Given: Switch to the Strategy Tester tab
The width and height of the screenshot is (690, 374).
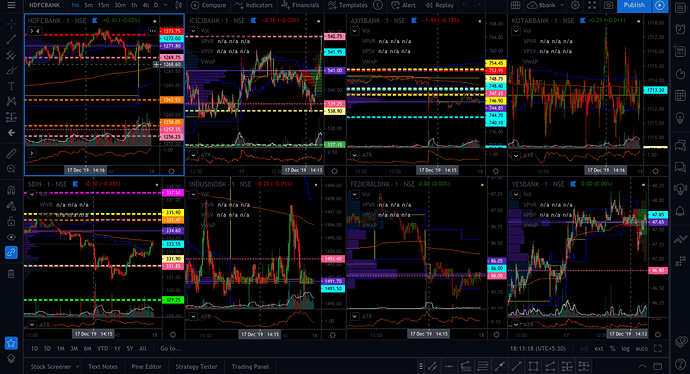Looking at the screenshot, I should coord(196,367).
